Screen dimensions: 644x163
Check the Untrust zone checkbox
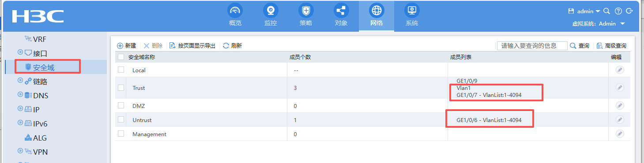121,120
